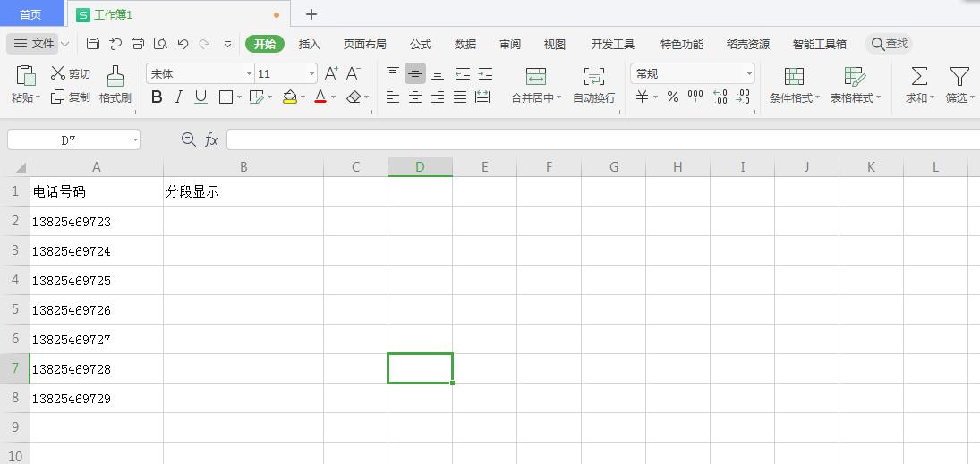980x464 pixels.
Task: Click the Format Painter (格式刷) icon
Action: click(x=115, y=77)
